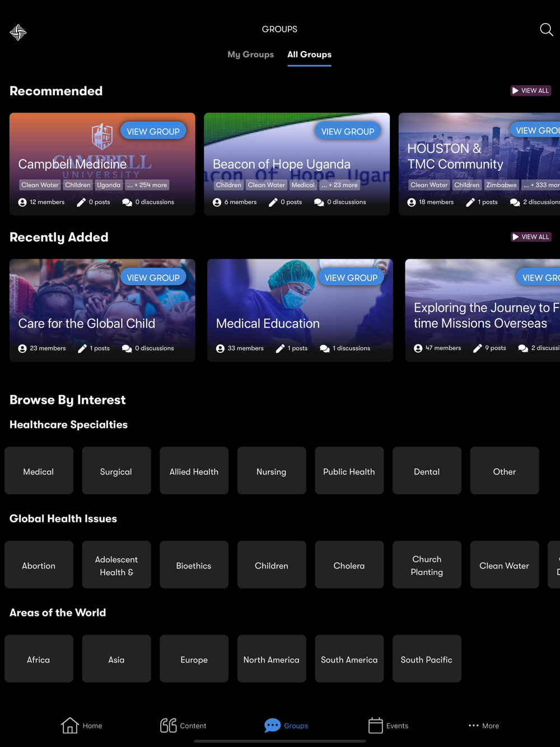Viewport: 560px width, 747px height.
Task: Click members icon on Medical Education card
Action: [x=220, y=348]
